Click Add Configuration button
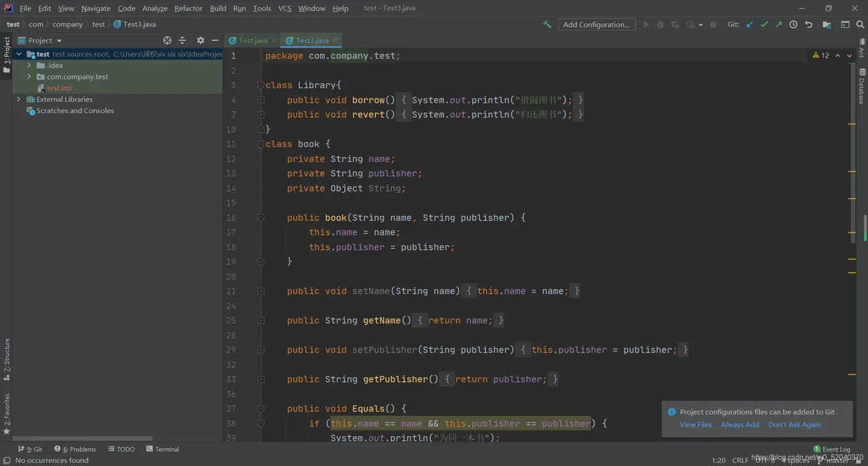This screenshot has width=868, height=466. tap(596, 24)
